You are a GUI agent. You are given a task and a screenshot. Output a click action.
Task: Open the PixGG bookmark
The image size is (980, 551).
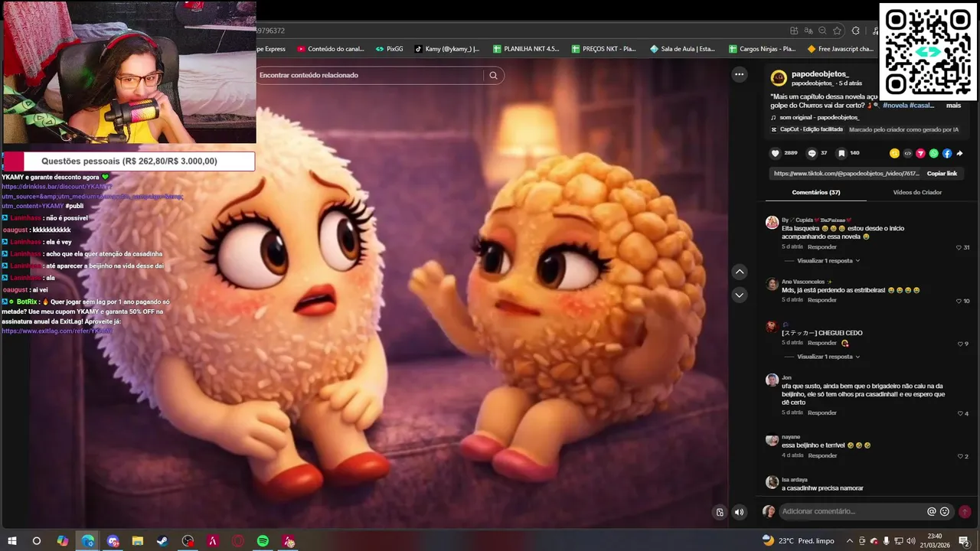pyautogui.click(x=389, y=49)
